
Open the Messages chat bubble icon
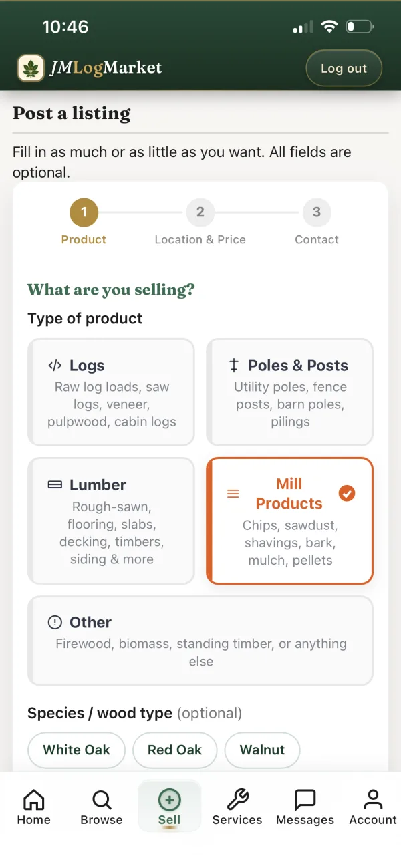coord(305,799)
